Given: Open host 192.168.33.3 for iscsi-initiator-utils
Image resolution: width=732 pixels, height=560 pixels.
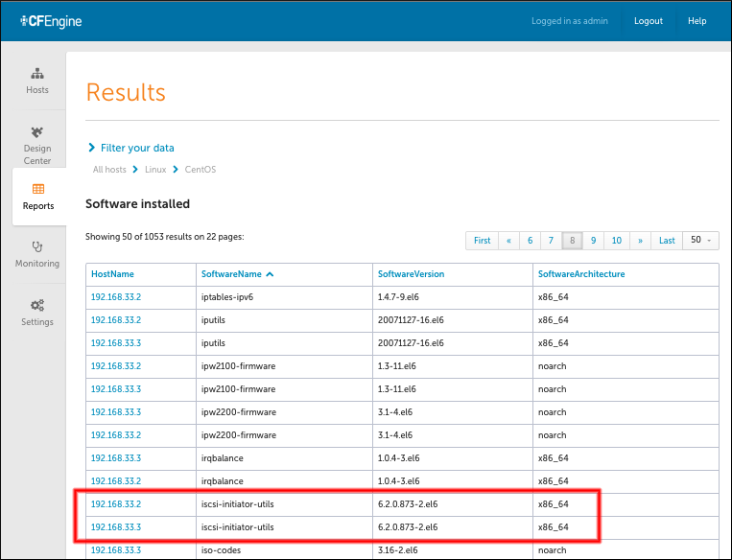Looking at the screenshot, I should pos(116,527).
